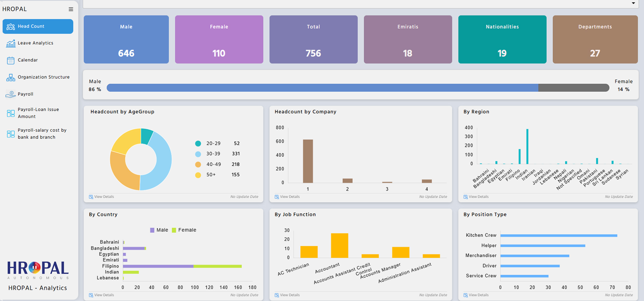Click the 50+ yellow legend dot
The width and height of the screenshot is (644, 301).
tap(198, 175)
